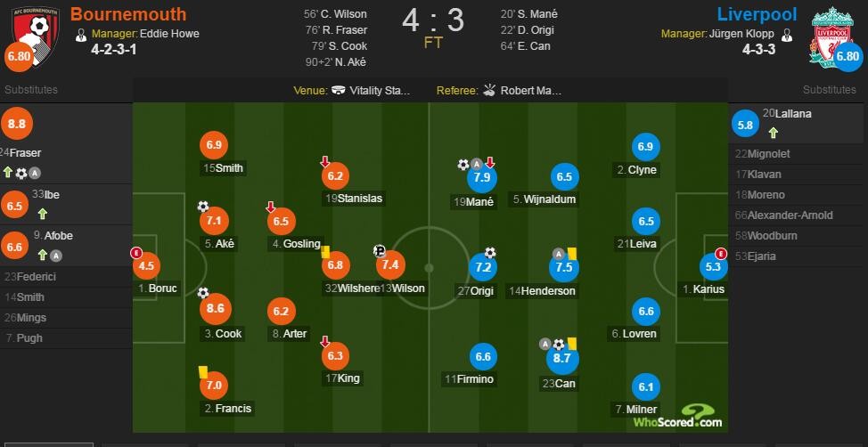Click the whistle icon next to Referee
Image resolution: width=868 pixels, height=447 pixels.
(488, 90)
